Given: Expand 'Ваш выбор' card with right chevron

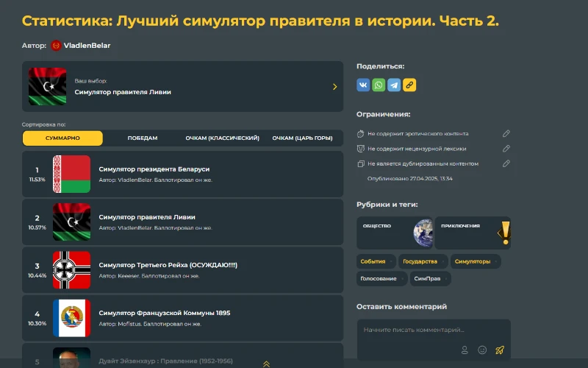Looking at the screenshot, I should tap(334, 87).
